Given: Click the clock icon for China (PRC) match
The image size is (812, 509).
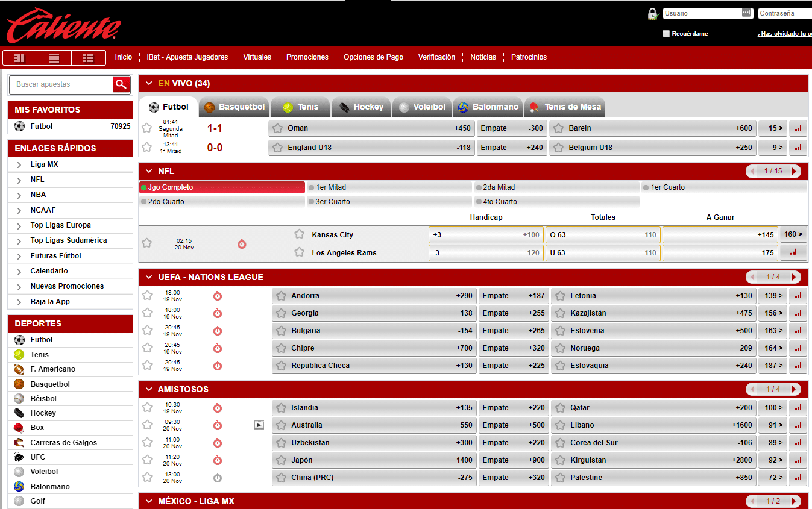Looking at the screenshot, I should click(x=218, y=478).
